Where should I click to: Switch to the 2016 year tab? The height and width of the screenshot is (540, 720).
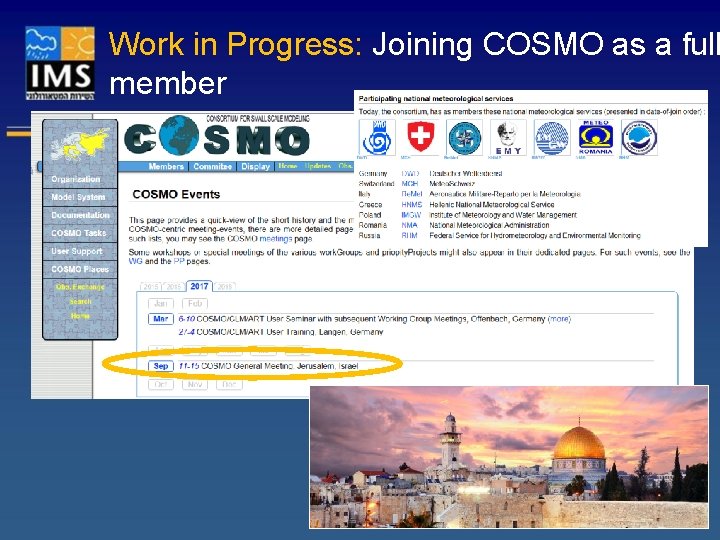pyautogui.click(x=174, y=287)
